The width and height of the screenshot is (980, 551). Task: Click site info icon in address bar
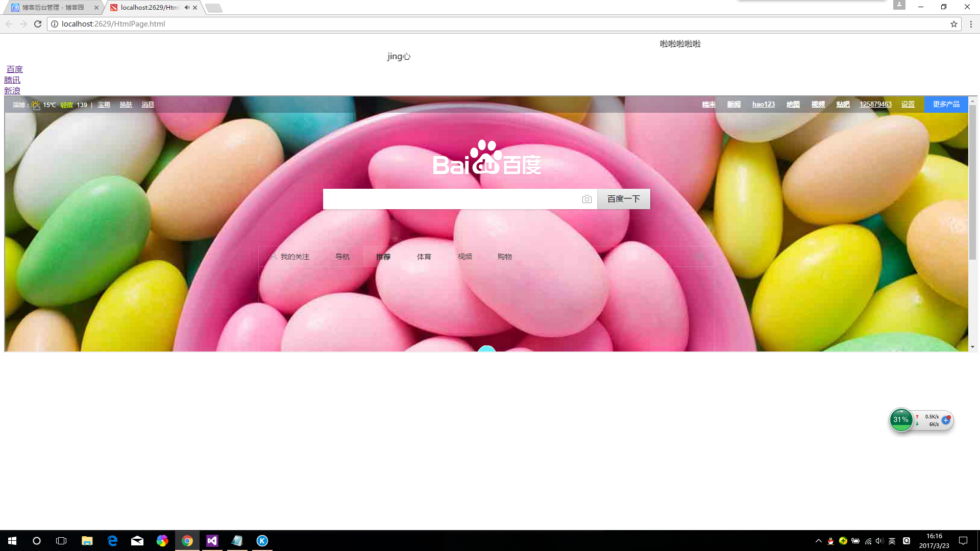click(x=55, y=24)
